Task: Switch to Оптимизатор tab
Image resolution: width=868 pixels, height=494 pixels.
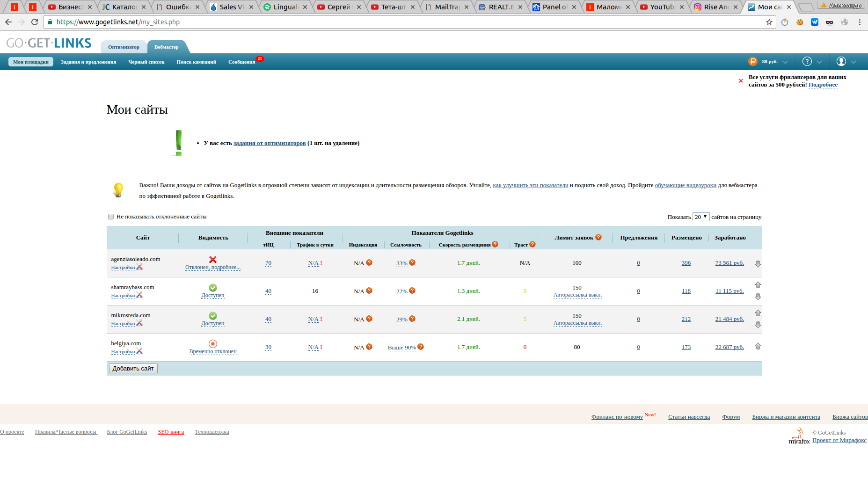Action: point(124,47)
